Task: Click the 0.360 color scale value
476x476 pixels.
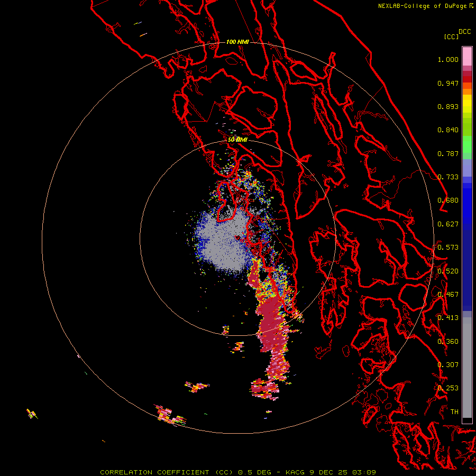Action: (x=448, y=341)
